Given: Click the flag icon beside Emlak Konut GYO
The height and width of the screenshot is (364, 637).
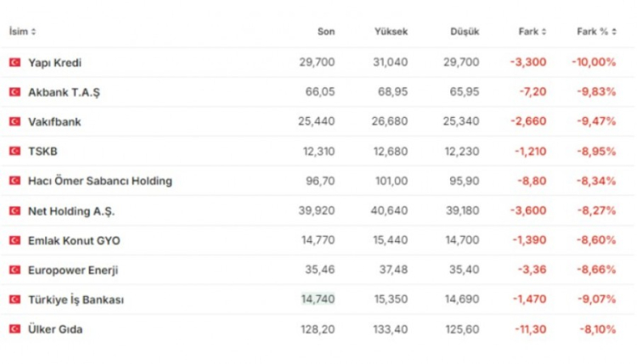Looking at the screenshot, I should [14, 240].
